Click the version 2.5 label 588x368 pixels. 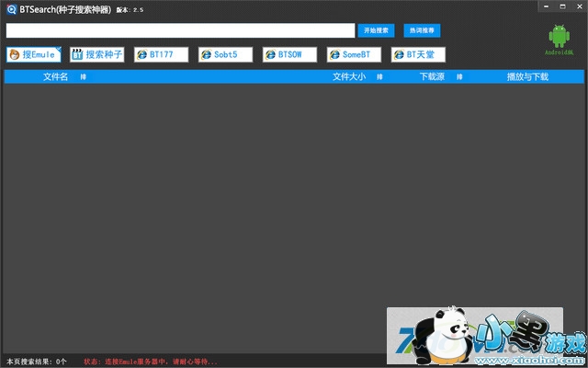pyautogui.click(x=130, y=10)
